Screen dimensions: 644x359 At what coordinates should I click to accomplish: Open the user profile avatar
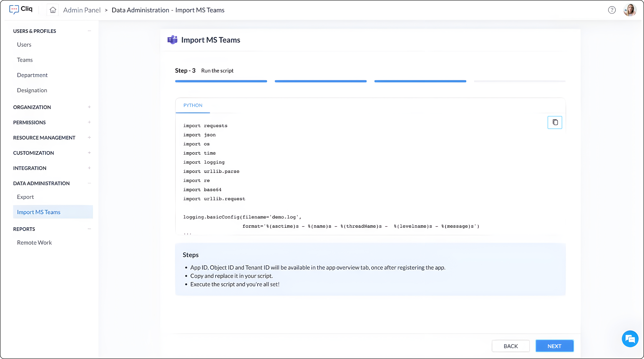[630, 10]
